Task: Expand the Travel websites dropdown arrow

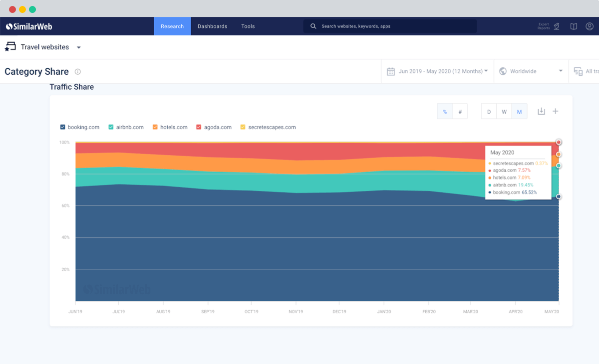Action: click(79, 48)
